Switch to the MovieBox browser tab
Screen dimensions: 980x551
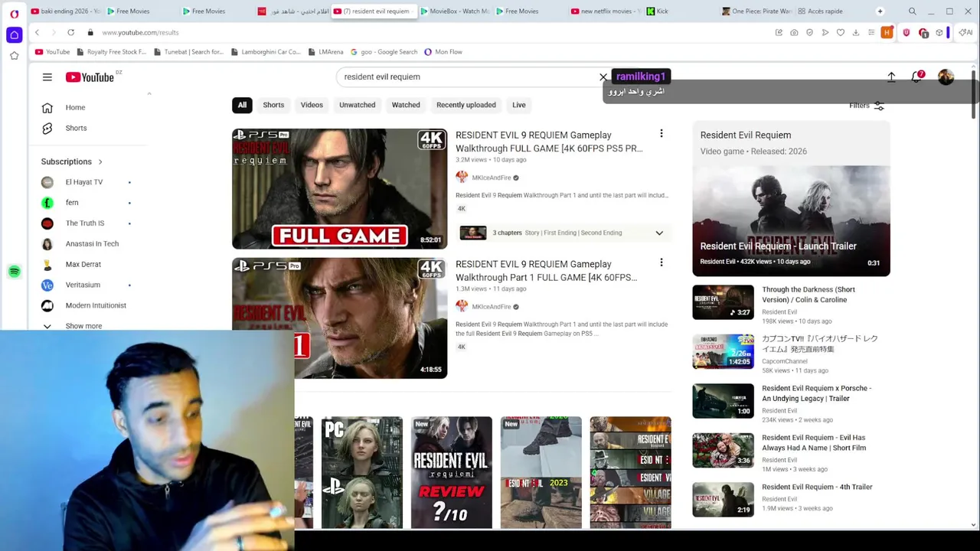[x=454, y=11]
